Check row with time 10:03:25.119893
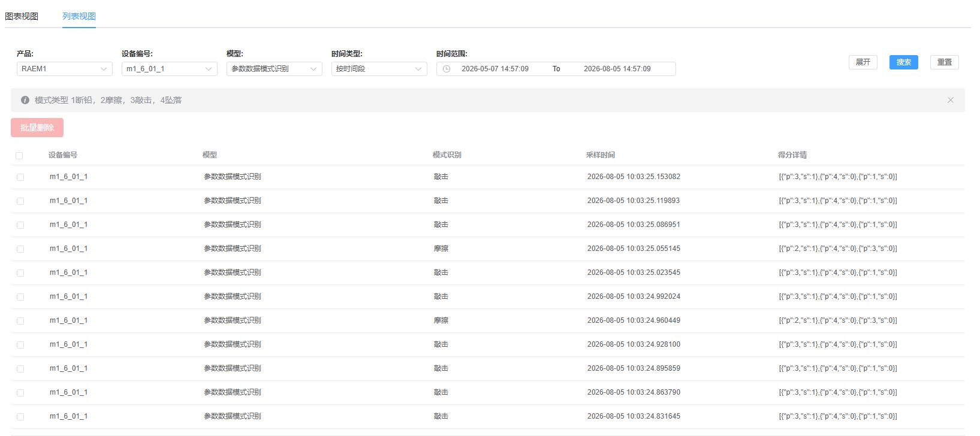Screen dimensions: 980x436 (x=20, y=201)
